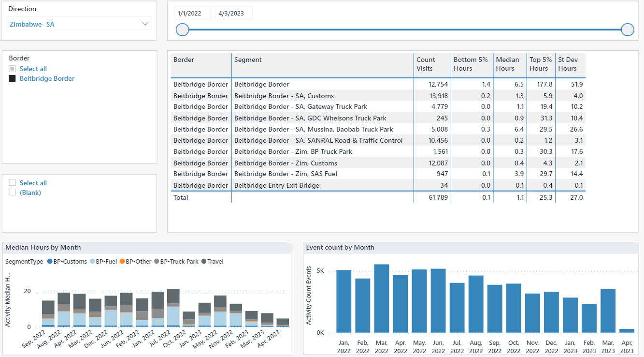Viewport: 644px width, 357px height.
Task: Click the BP-Fuel legend marker
Action: click(x=92, y=262)
